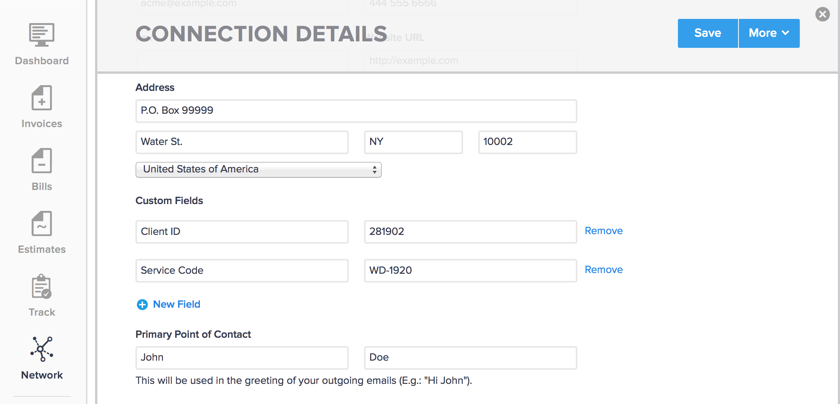Remove the Client ID custom field
This screenshot has width=840, height=404.
click(x=603, y=231)
